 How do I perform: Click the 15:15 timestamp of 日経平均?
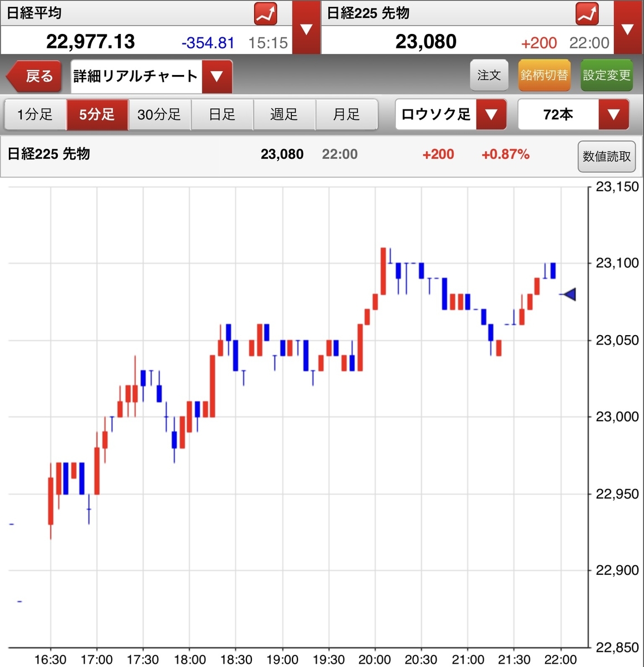[268, 43]
